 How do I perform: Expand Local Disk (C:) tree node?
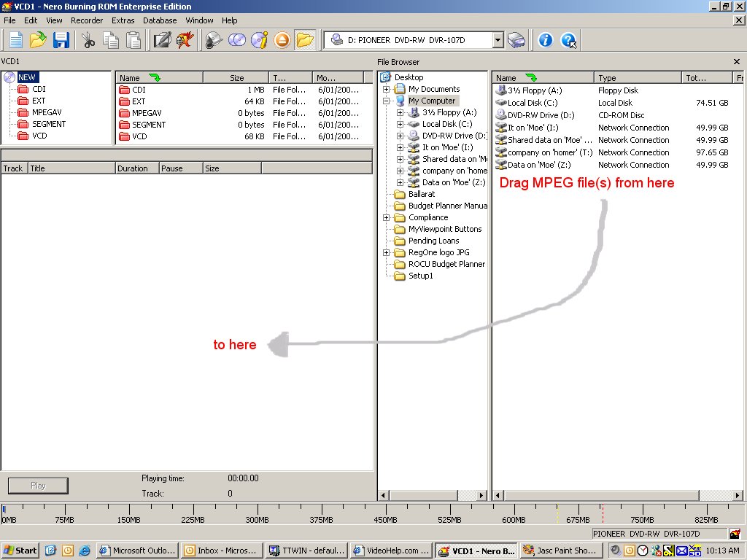click(400, 124)
